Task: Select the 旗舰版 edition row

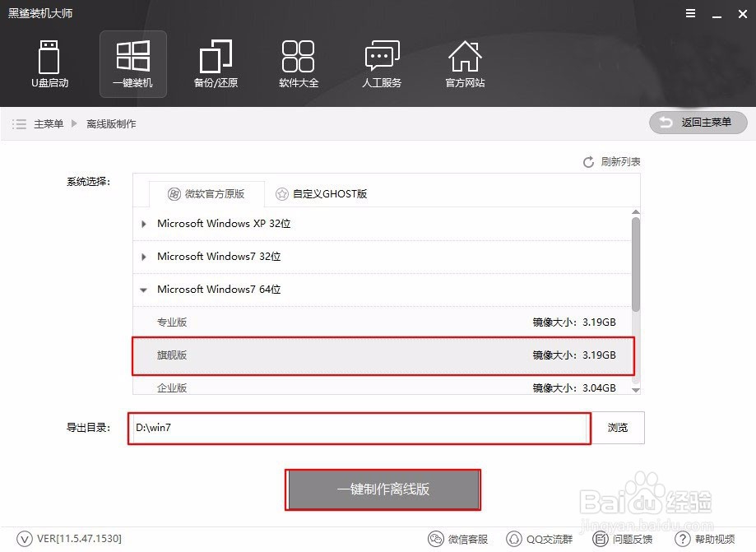Action: click(383, 355)
